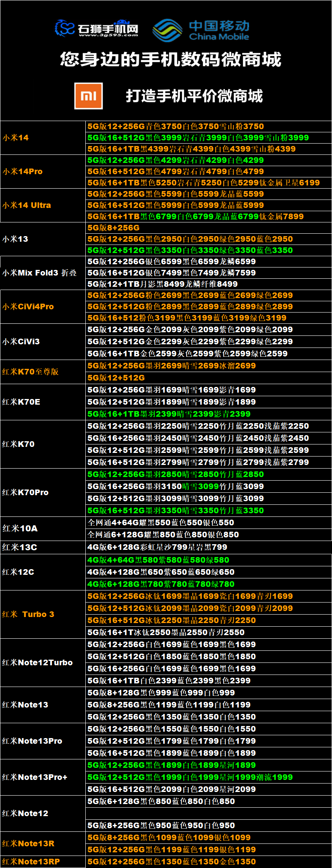Select the headline 您身边的手机数码微商城
The width and height of the screenshot is (332, 868).
[171, 60]
